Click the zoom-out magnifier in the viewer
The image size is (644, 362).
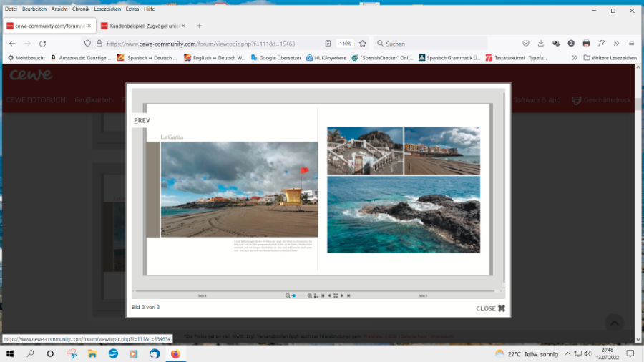pyautogui.click(x=288, y=295)
